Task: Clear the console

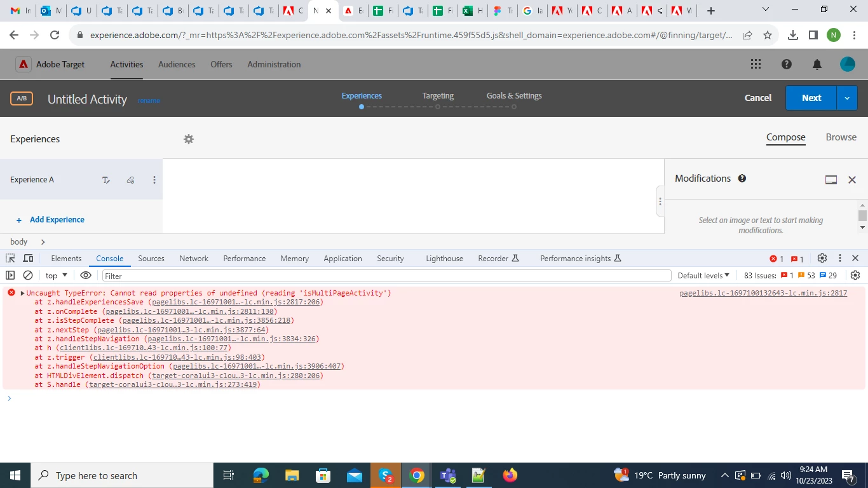Action: click(28, 275)
